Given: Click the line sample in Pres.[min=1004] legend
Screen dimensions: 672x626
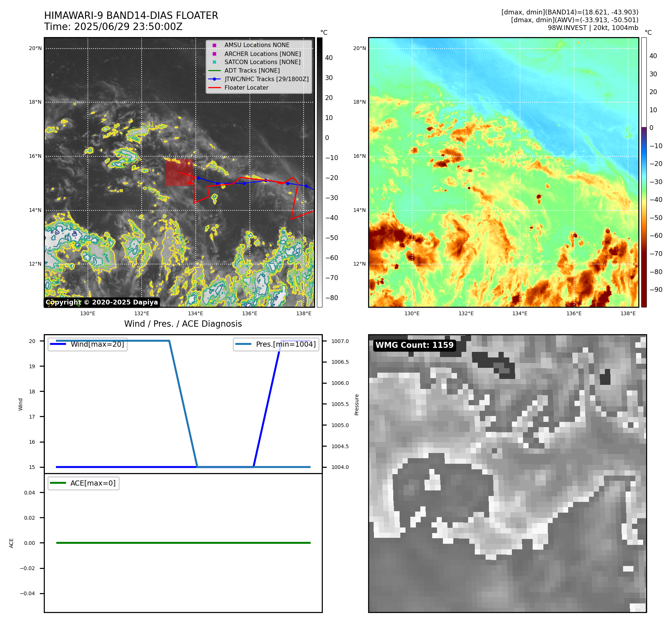Looking at the screenshot, I should tap(244, 344).
